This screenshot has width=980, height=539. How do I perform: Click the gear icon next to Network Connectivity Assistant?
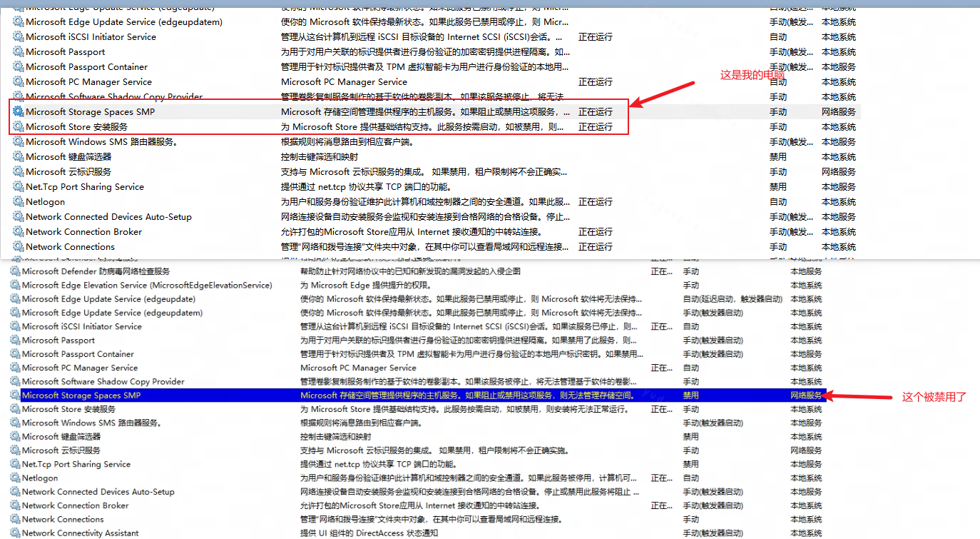point(16,533)
